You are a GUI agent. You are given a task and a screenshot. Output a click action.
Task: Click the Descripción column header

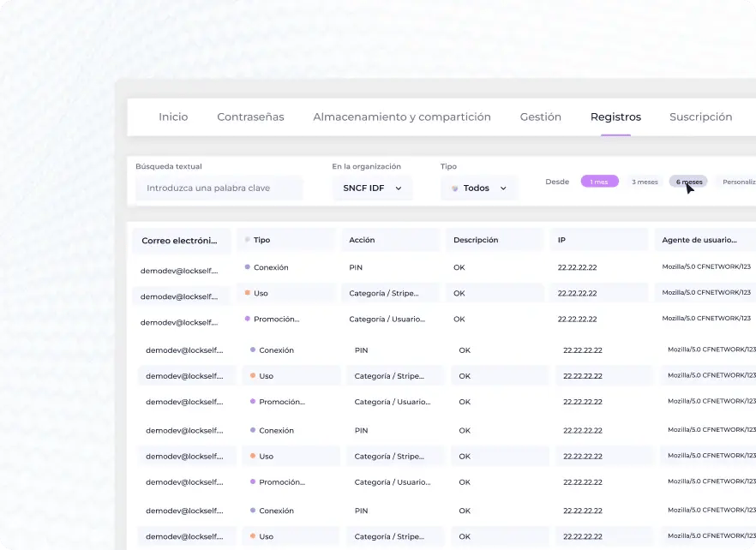click(x=494, y=240)
